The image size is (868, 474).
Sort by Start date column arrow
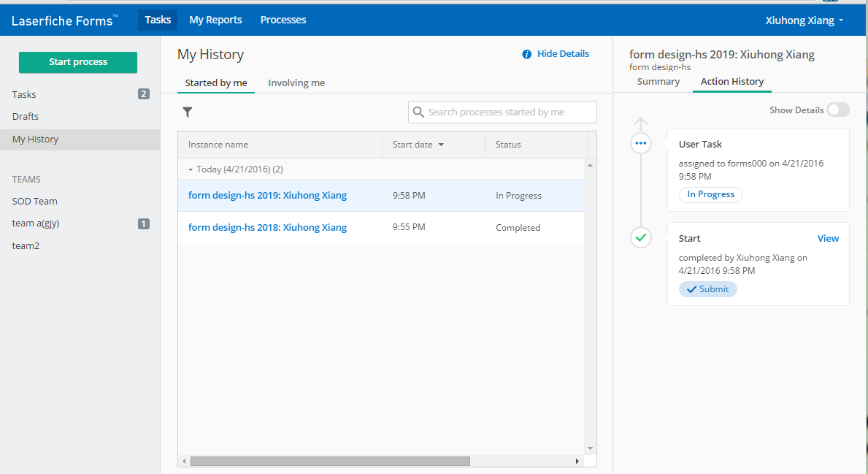coord(441,145)
